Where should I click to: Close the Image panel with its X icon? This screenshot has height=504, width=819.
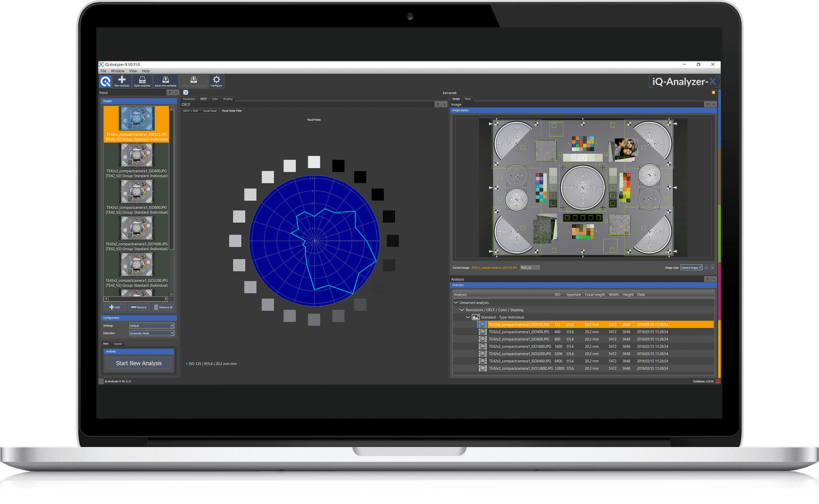coord(714,104)
